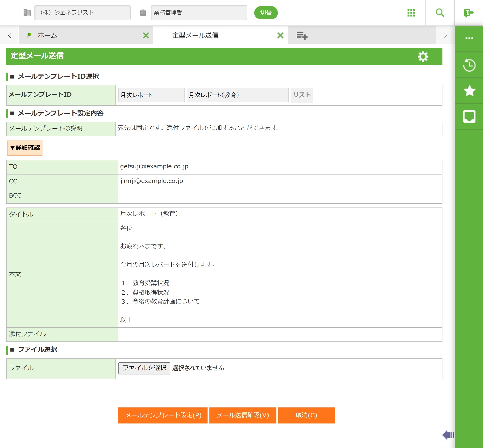Image resolution: width=483 pixels, height=448 pixels.
Task: Click the green 切替 switch button
Action: pyautogui.click(x=266, y=12)
